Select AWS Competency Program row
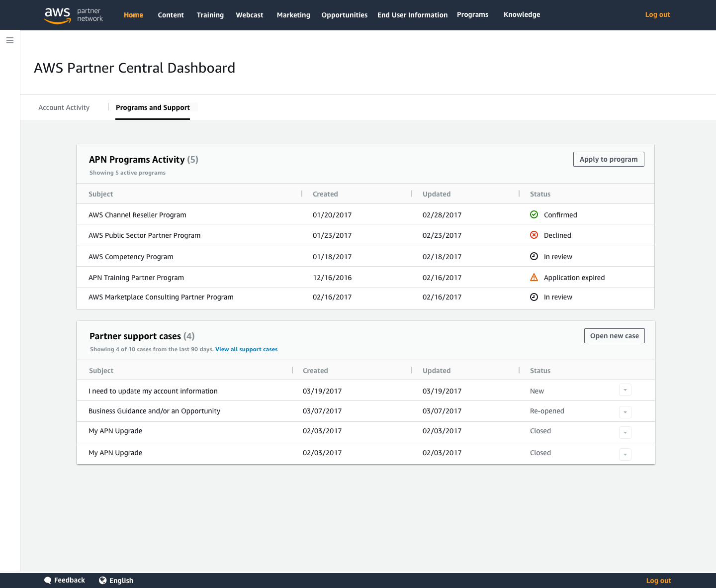Image resolution: width=716 pixels, height=588 pixels. click(365, 256)
